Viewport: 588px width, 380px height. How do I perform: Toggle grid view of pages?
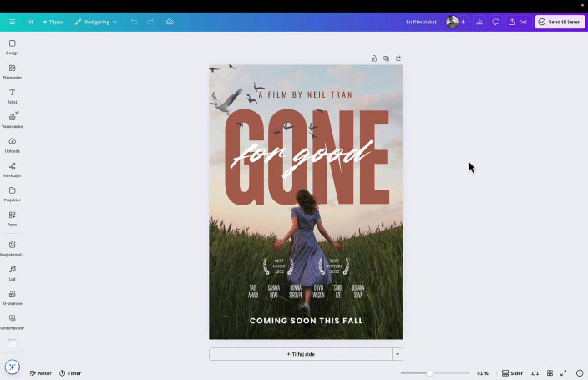coord(549,373)
